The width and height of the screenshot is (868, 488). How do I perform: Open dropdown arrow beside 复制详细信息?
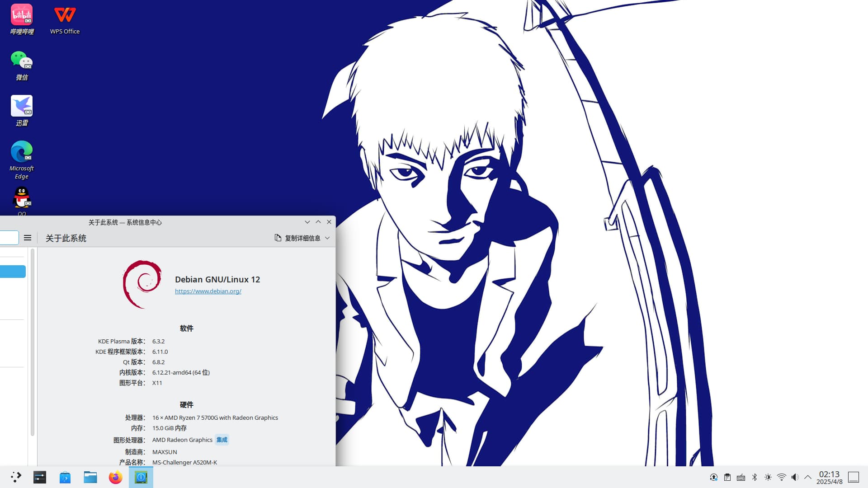pyautogui.click(x=327, y=238)
